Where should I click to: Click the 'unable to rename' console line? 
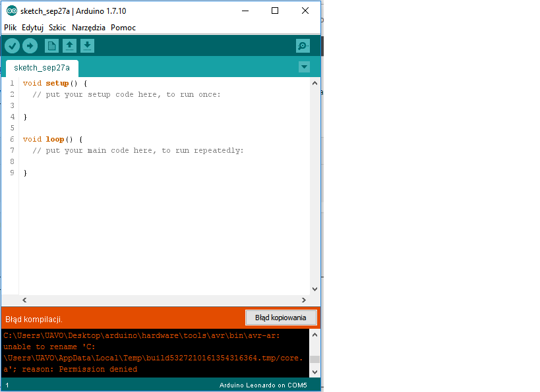[49, 347]
